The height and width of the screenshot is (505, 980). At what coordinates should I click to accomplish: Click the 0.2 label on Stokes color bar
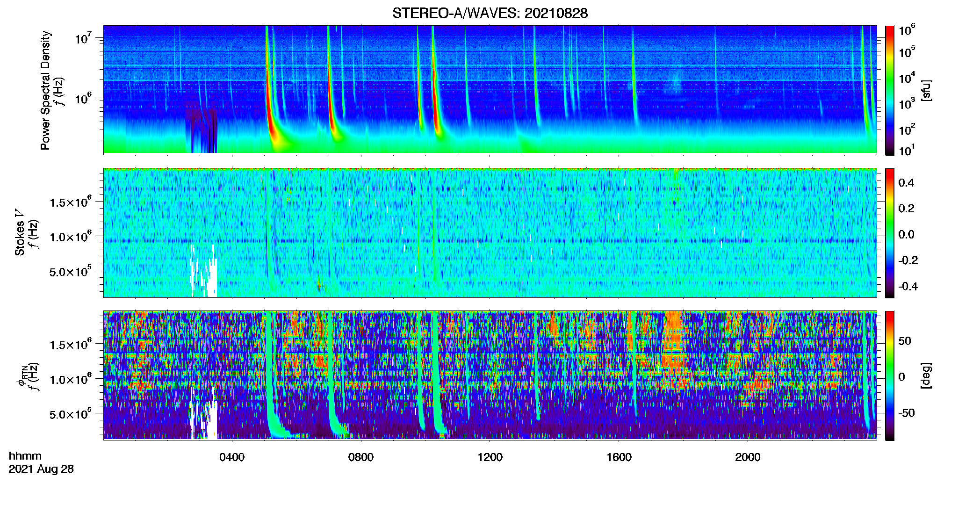pos(906,209)
